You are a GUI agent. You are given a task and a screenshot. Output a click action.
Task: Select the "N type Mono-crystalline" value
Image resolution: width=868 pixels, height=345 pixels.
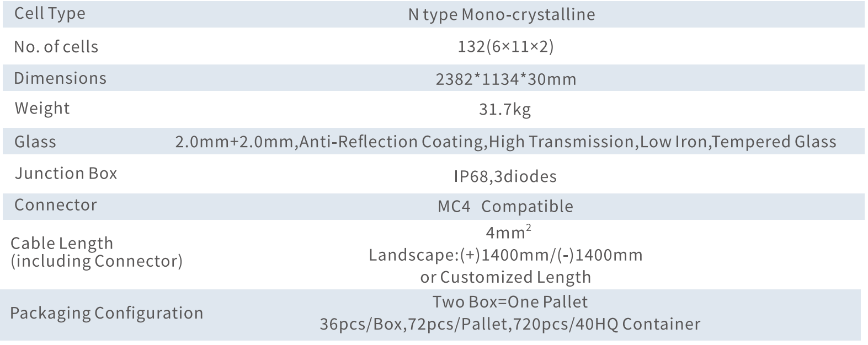[502, 14]
